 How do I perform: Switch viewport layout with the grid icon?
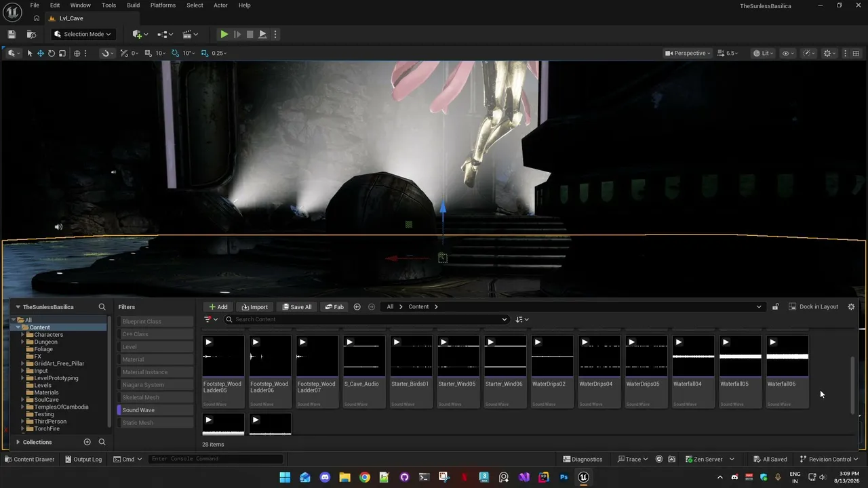coord(856,53)
